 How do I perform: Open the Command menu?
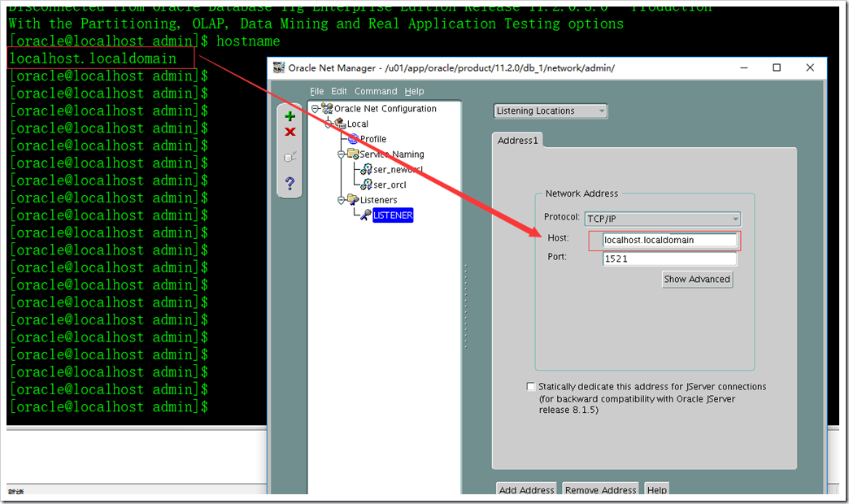point(376,91)
